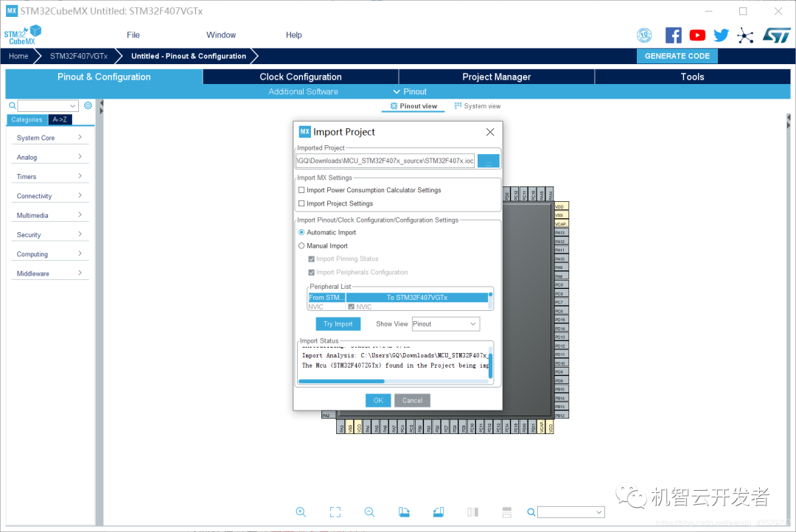This screenshot has height=532, width=796.
Task: Toggle NVIC peripheral checkbox
Action: [352, 307]
